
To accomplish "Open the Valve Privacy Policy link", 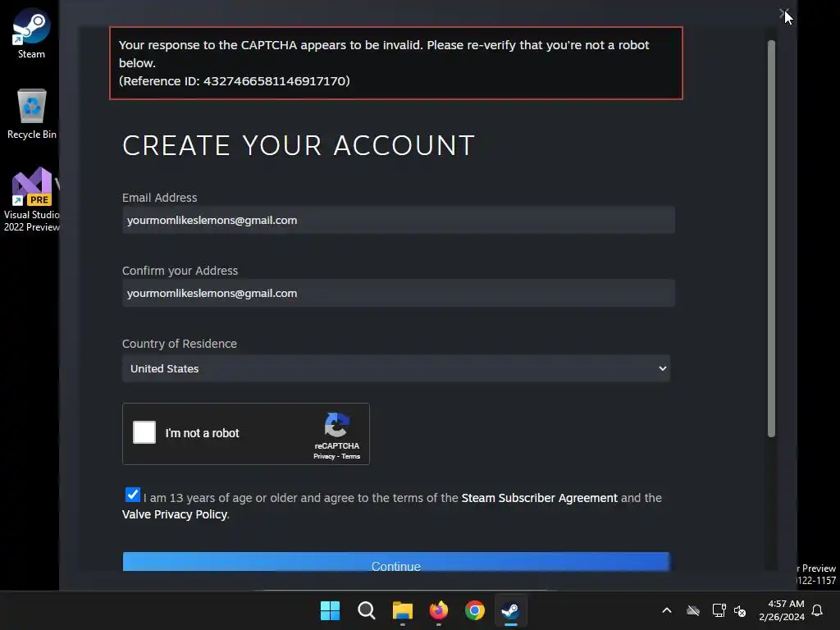I will pyautogui.click(x=174, y=514).
